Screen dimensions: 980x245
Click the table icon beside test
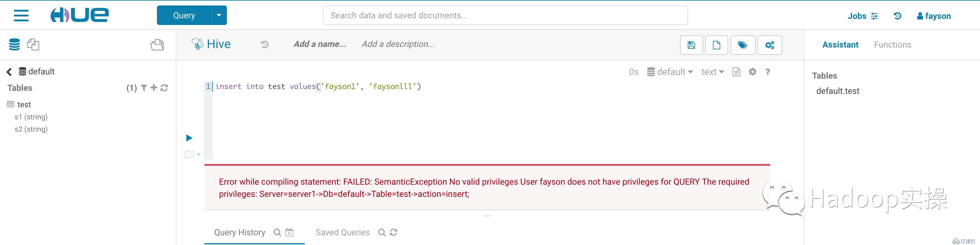[11, 104]
